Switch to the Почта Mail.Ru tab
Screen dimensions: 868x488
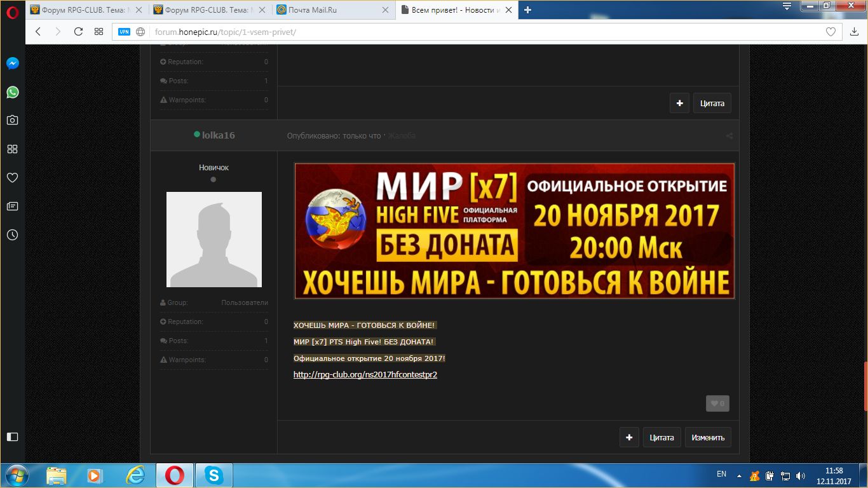(x=332, y=10)
